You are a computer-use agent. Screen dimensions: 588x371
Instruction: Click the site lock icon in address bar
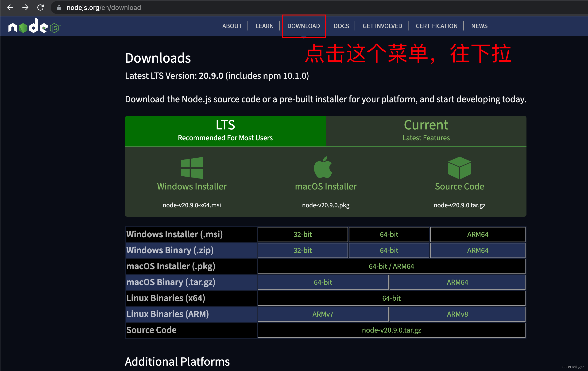[59, 8]
